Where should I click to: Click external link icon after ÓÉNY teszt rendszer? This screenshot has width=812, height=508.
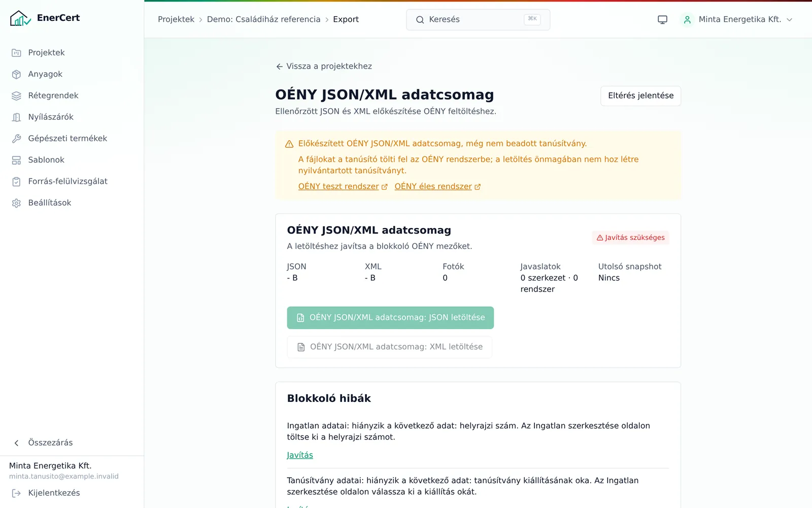click(384, 187)
